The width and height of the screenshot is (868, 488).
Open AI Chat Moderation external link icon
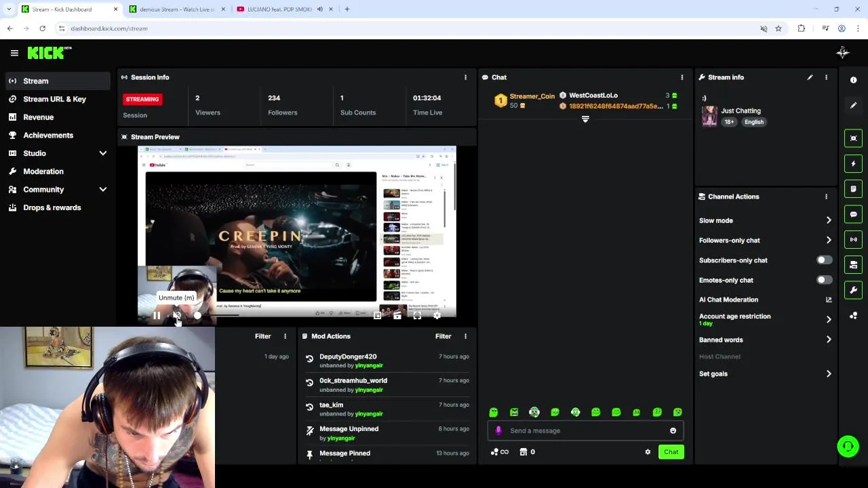(829, 300)
